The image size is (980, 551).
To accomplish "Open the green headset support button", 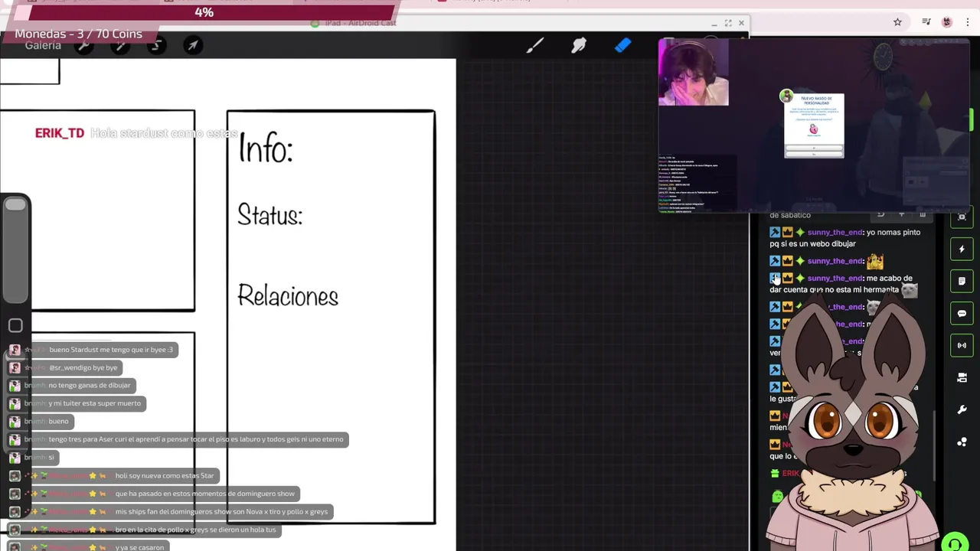I will pos(955,543).
